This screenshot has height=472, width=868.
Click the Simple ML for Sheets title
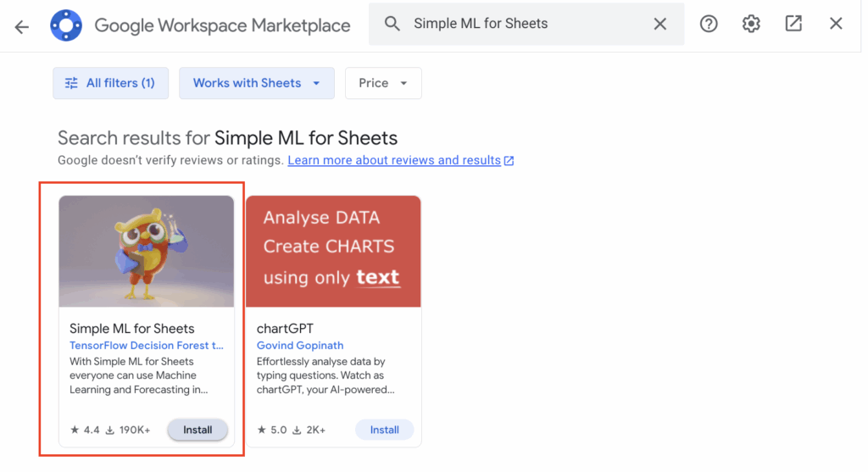pyautogui.click(x=131, y=329)
